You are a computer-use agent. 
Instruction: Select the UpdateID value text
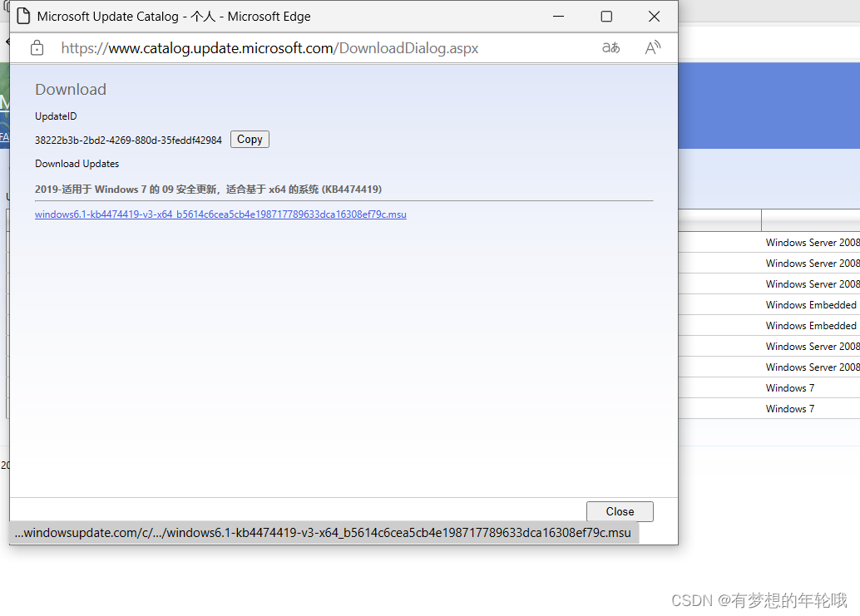[x=127, y=140]
